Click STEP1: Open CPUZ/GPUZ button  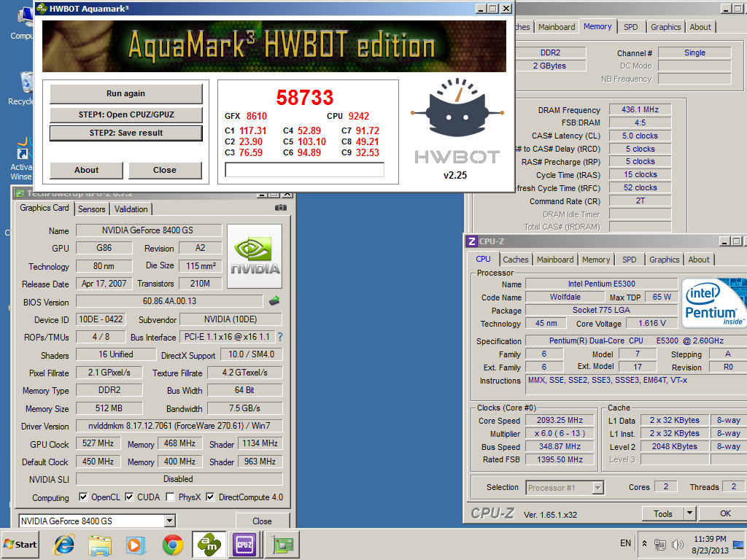[x=126, y=114]
